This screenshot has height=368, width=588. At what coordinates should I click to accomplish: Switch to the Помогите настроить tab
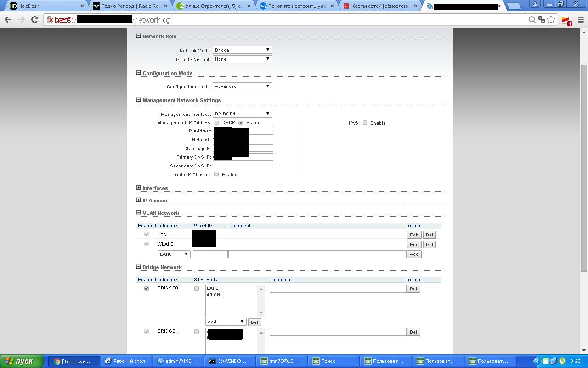pos(296,6)
